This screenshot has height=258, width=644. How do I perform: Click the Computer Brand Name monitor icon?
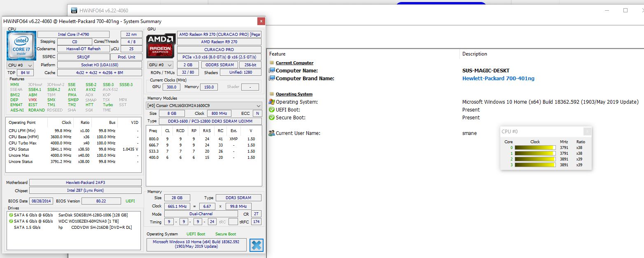[x=272, y=78]
